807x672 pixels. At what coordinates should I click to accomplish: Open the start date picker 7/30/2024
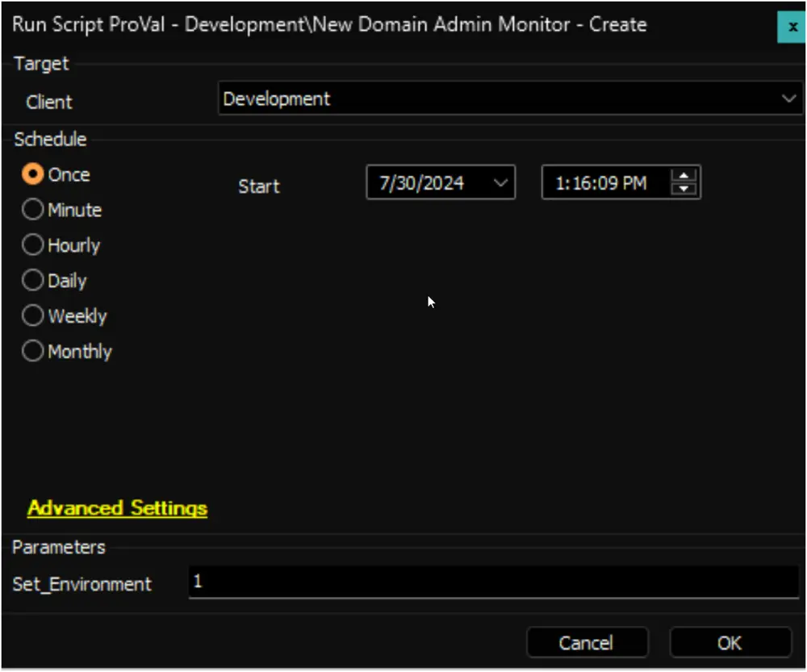441,182
